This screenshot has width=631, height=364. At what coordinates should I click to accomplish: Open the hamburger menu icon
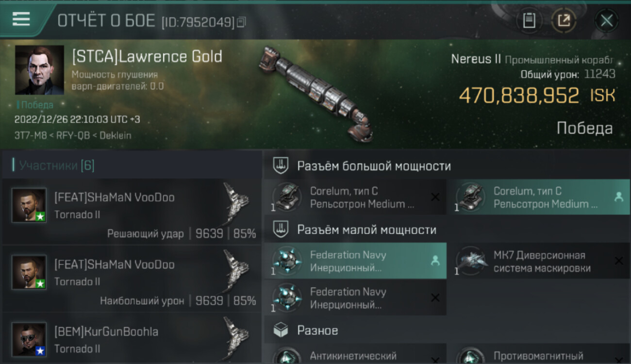(x=21, y=19)
